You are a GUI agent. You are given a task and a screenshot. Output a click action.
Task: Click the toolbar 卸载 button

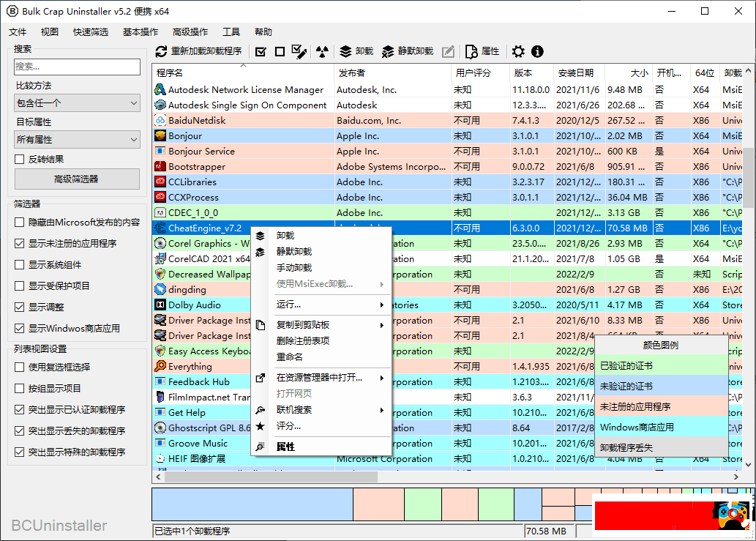pos(357,51)
